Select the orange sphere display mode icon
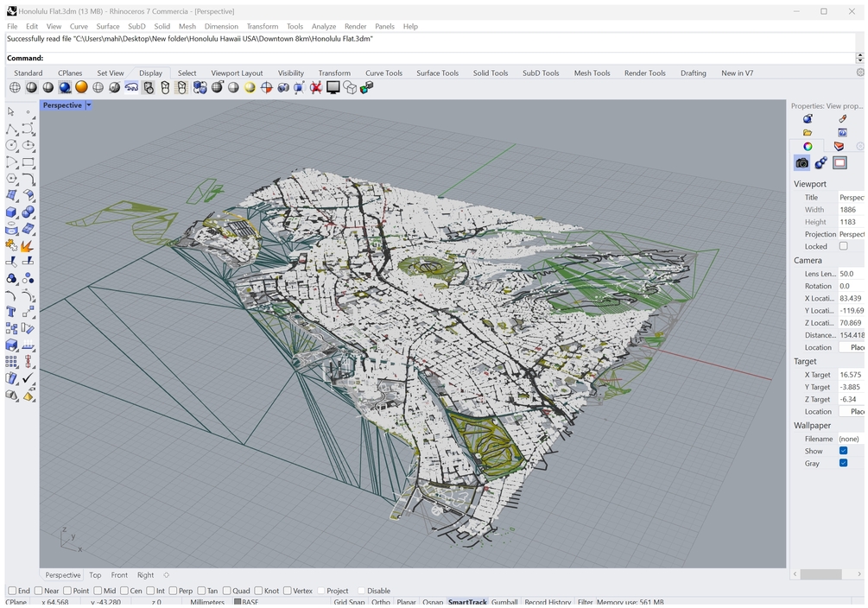 [x=81, y=87]
